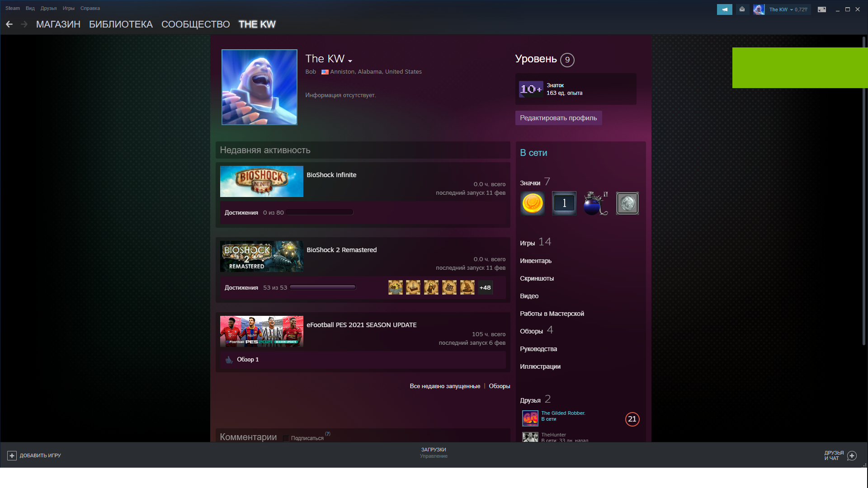Screen dimensions: 868x488
Task: Open the Руководства link
Action: pyautogui.click(x=538, y=349)
